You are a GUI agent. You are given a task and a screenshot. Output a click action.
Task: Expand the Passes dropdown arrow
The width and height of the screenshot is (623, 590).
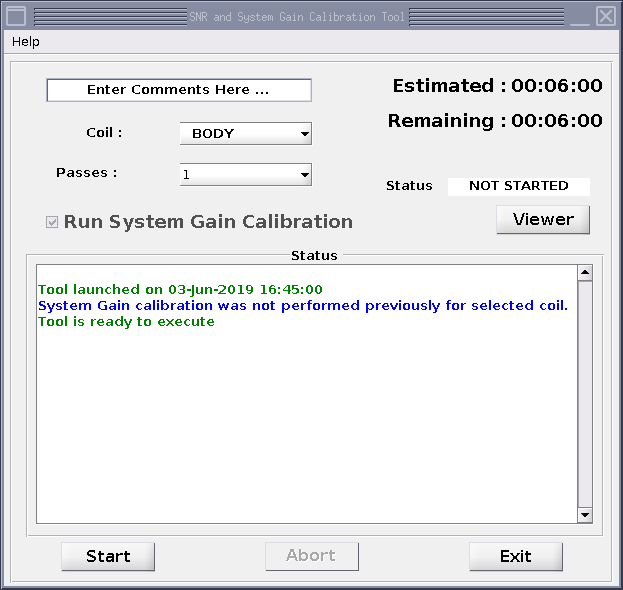pos(304,175)
